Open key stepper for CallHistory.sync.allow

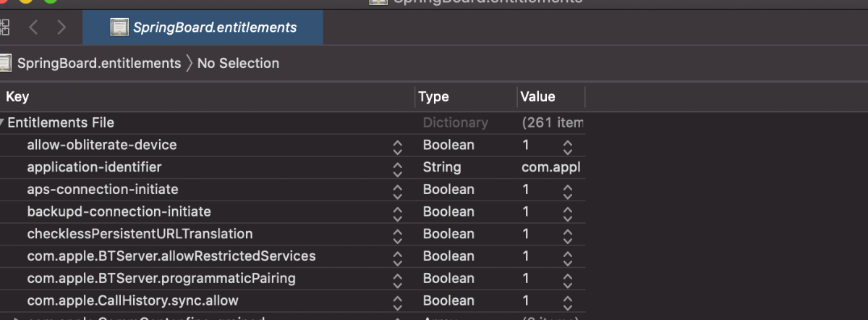pos(397,303)
